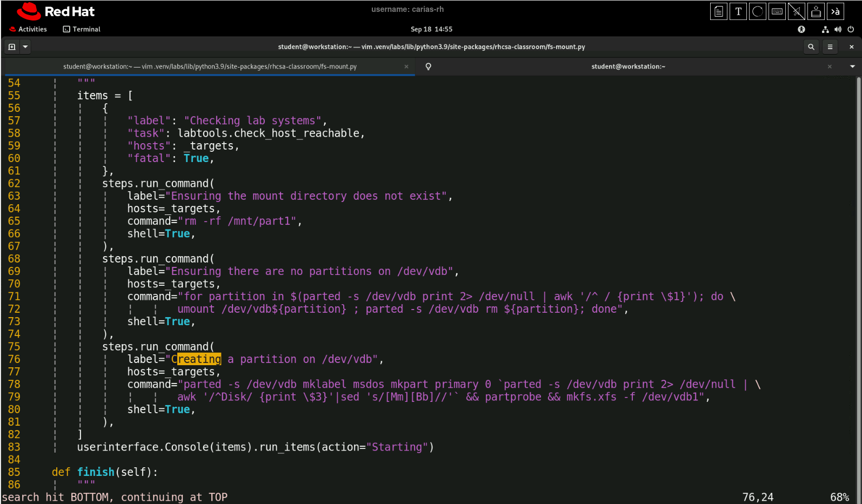Image resolution: width=862 pixels, height=504 pixels.
Task: Close the vim fs-mount.py tab
Action: 406,66
